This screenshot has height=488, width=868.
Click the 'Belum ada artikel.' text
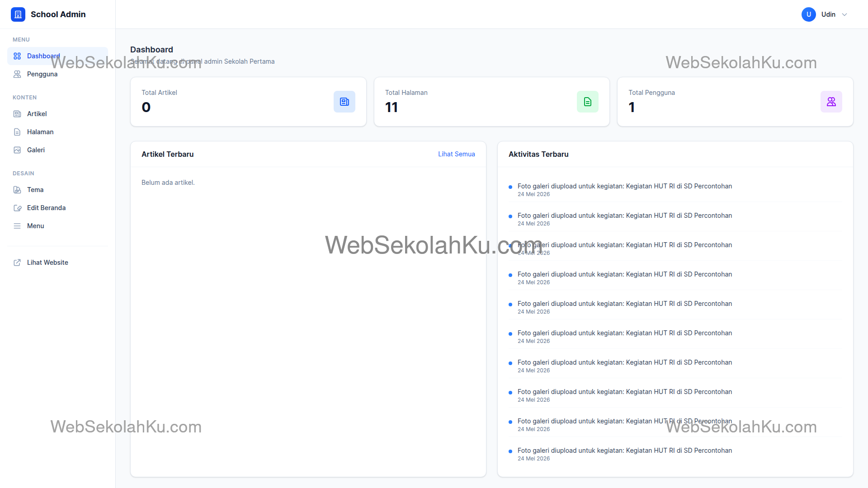[x=168, y=183]
